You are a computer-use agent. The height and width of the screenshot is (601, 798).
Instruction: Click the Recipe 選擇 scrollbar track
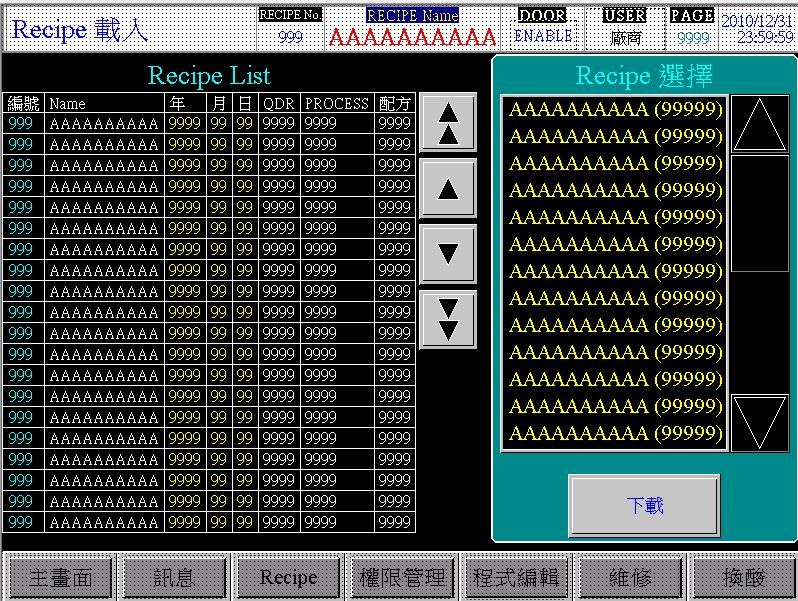(760, 273)
